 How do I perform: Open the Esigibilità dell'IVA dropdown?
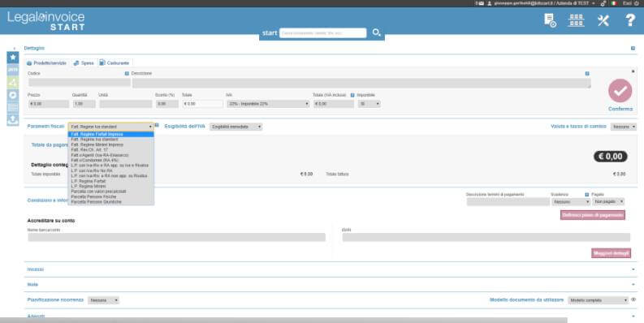(x=236, y=127)
